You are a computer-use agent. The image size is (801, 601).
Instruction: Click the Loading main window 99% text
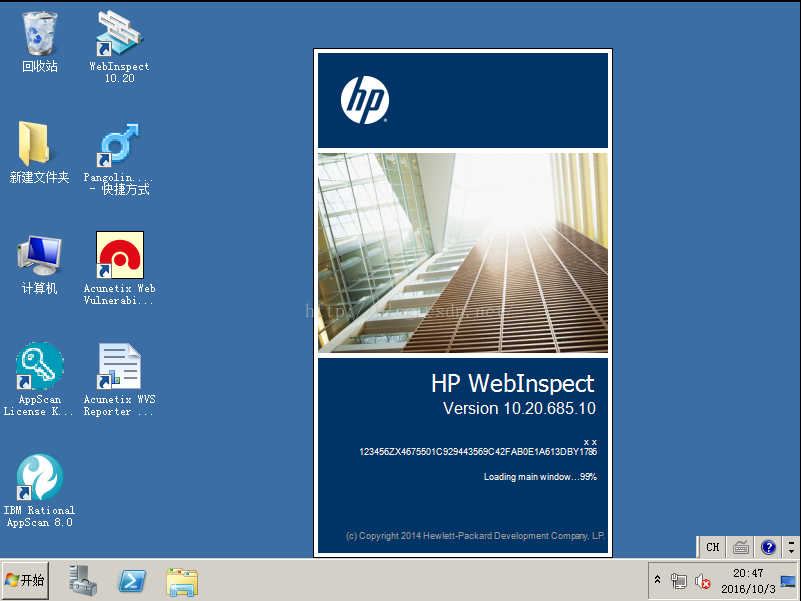pyautogui.click(x=540, y=477)
